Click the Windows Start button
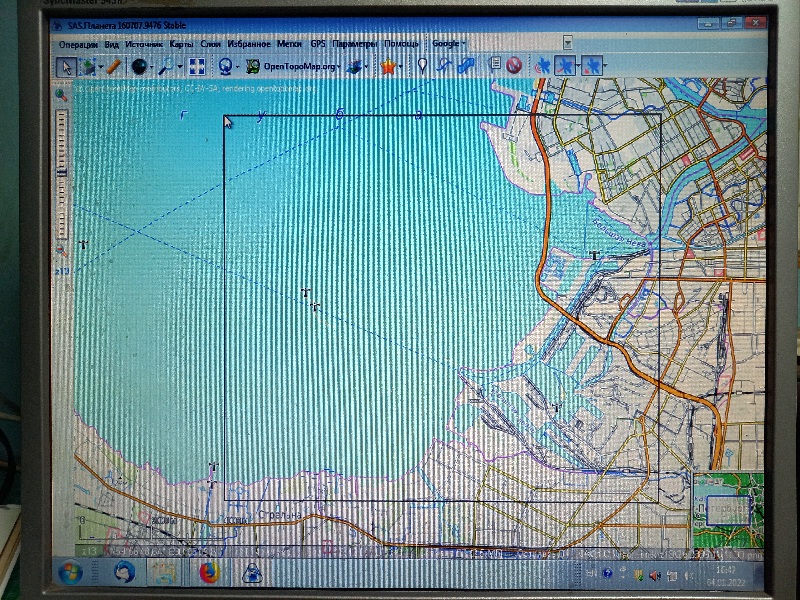The image size is (800, 600). point(70,573)
